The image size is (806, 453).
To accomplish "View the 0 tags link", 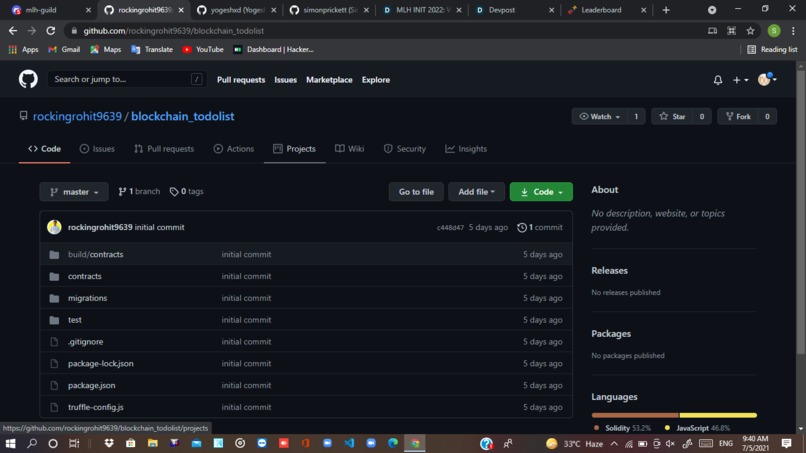I will click(187, 191).
